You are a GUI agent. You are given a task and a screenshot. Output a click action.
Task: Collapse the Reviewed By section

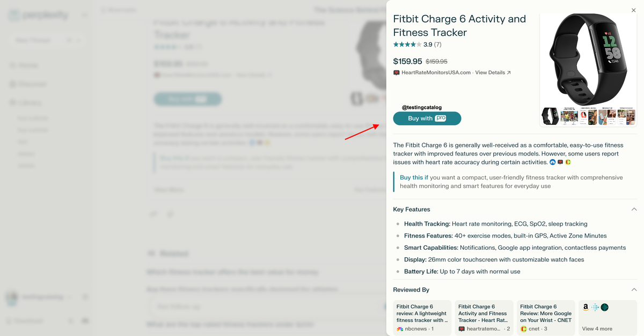pyautogui.click(x=634, y=289)
